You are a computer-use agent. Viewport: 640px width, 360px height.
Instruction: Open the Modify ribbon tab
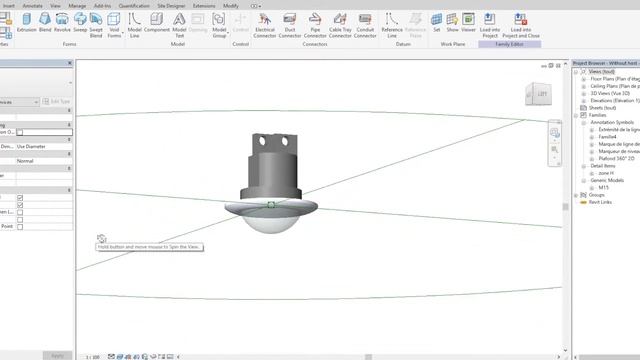point(231,6)
